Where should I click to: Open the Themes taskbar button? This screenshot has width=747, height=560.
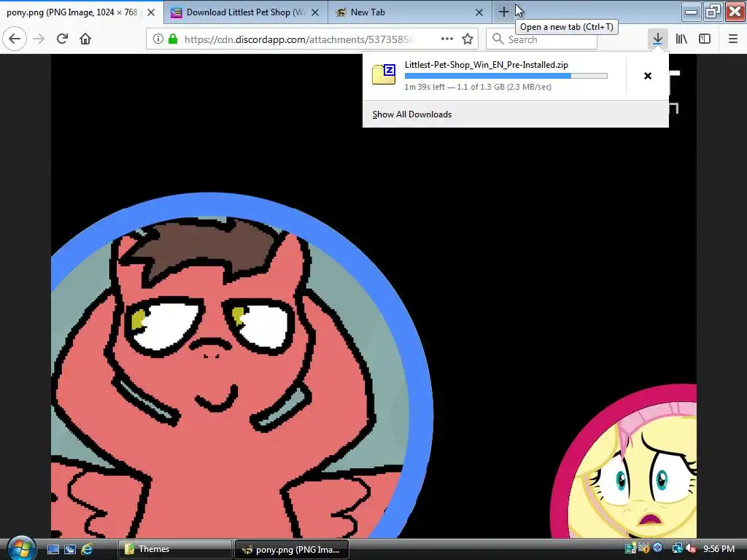175,549
